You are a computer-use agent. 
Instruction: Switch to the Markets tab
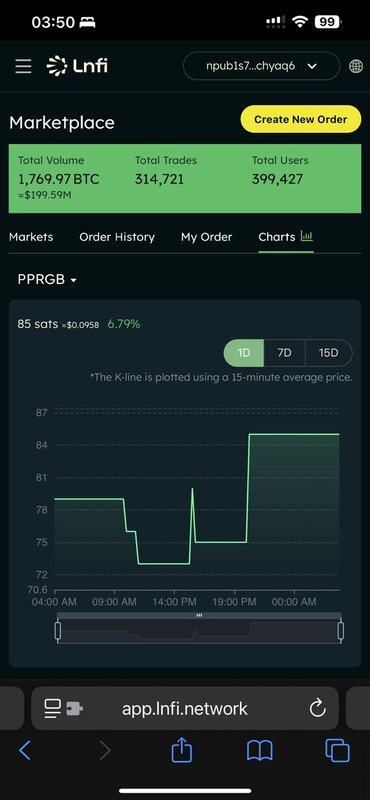(31, 237)
